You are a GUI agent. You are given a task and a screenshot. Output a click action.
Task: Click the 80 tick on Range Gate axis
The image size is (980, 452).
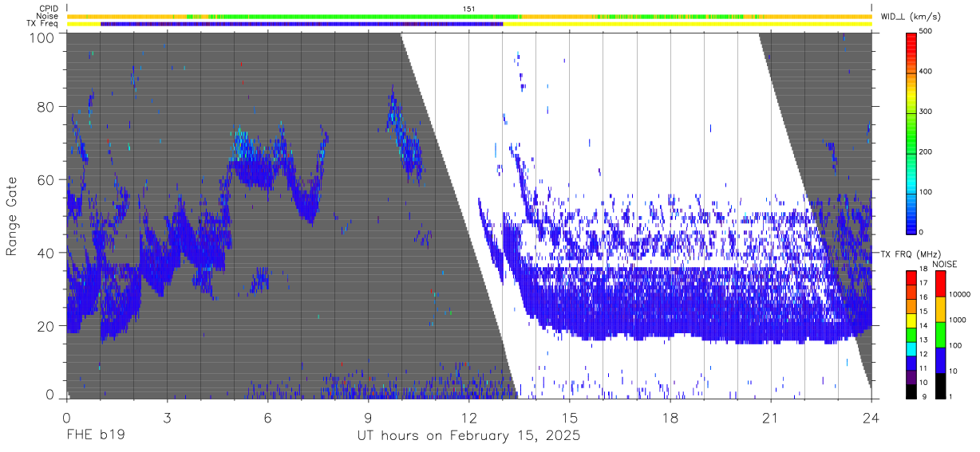45,107
